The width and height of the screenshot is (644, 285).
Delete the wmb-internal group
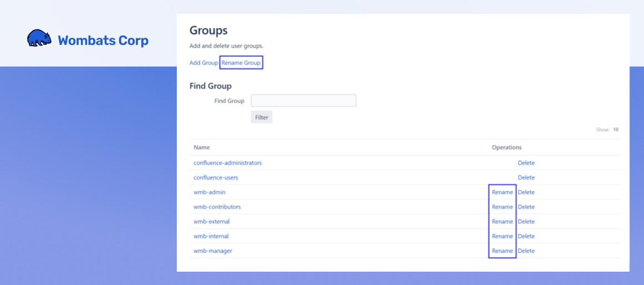pyautogui.click(x=526, y=236)
